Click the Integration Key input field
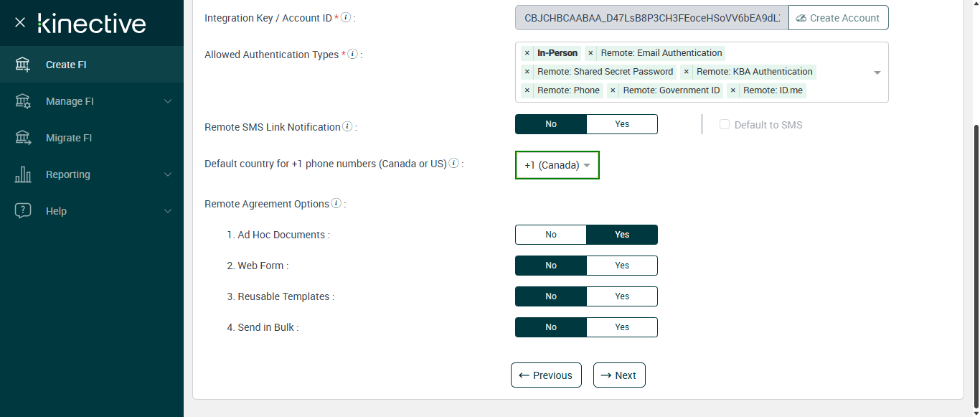This screenshot has width=980, height=417. [651, 18]
